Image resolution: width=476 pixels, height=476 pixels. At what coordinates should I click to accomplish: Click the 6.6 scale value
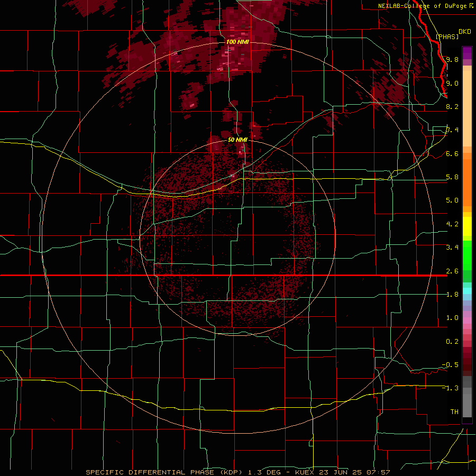(x=452, y=153)
